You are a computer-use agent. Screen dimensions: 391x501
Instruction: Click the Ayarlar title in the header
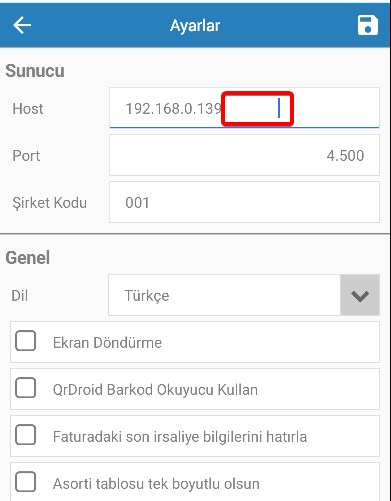click(x=195, y=26)
